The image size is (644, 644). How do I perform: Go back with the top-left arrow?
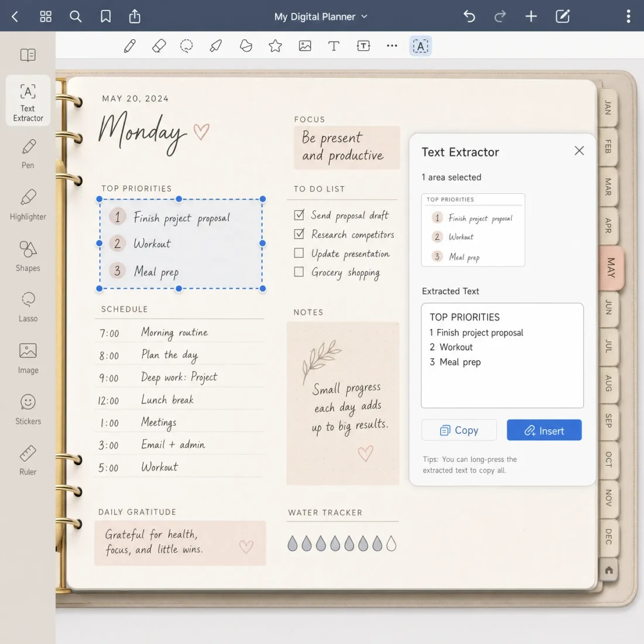[15, 16]
